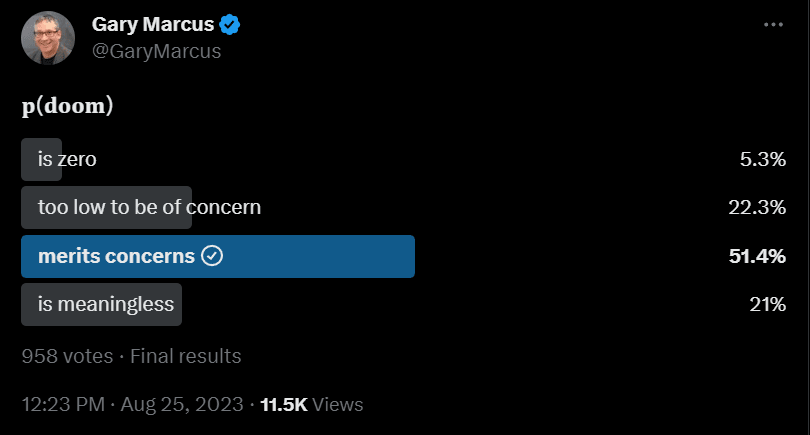The width and height of the screenshot is (810, 435).
Task: Click the blue verified badge icon
Action: point(229,25)
